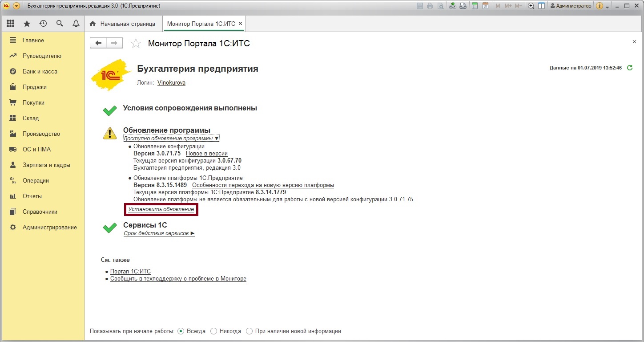644x342 pixels.
Task: Click the Администратор user button
Action: tap(571, 6)
